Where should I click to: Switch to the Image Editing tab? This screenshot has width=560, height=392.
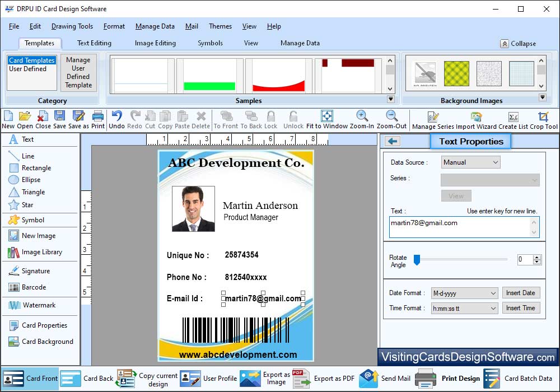[x=155, y=43]
